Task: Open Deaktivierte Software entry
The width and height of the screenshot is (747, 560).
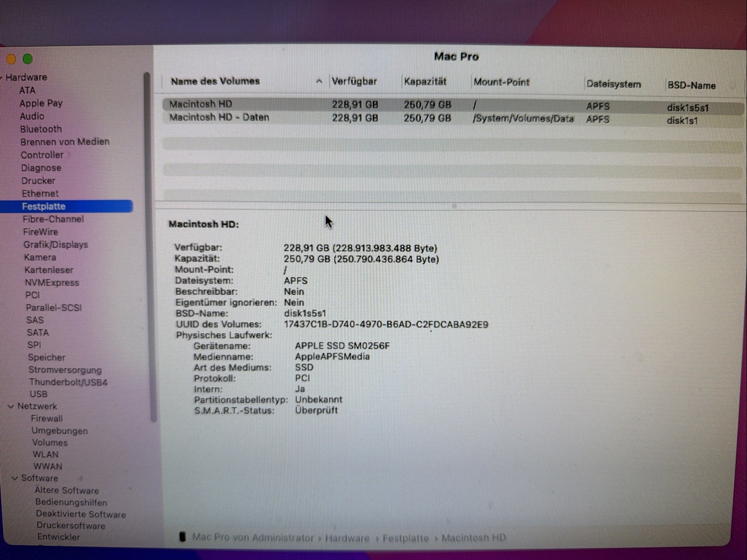Action: 81,514
